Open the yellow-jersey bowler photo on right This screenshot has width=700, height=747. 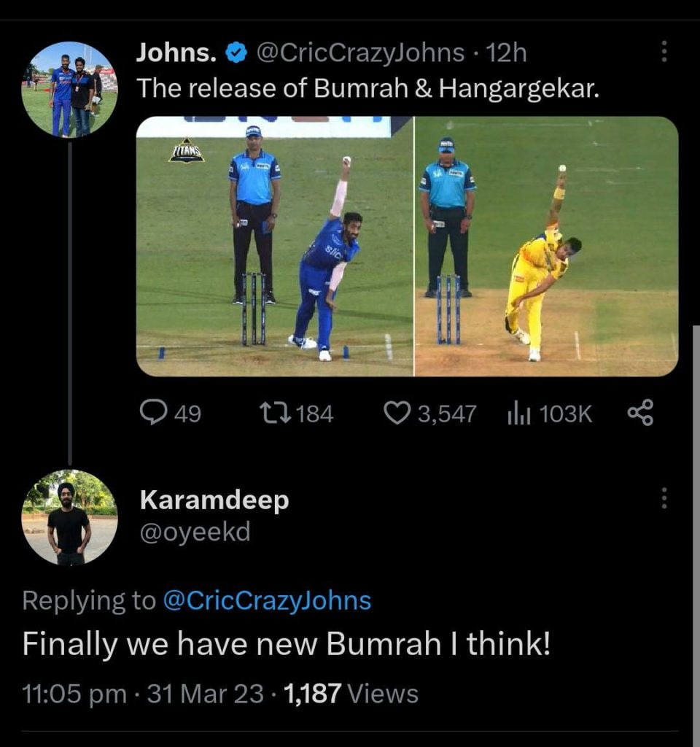point(546,246)
